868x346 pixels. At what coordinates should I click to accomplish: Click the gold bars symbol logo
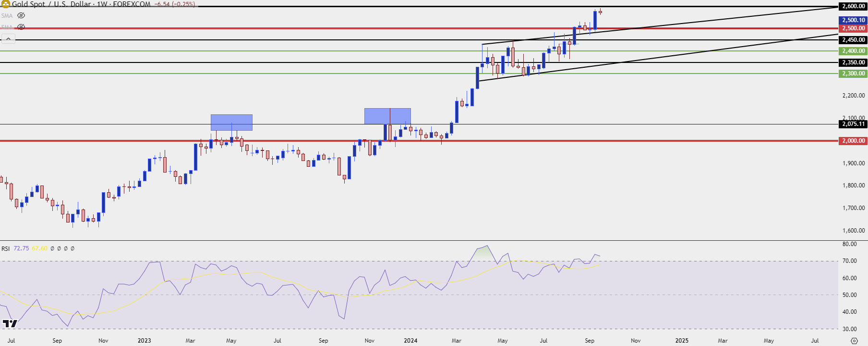5,4
